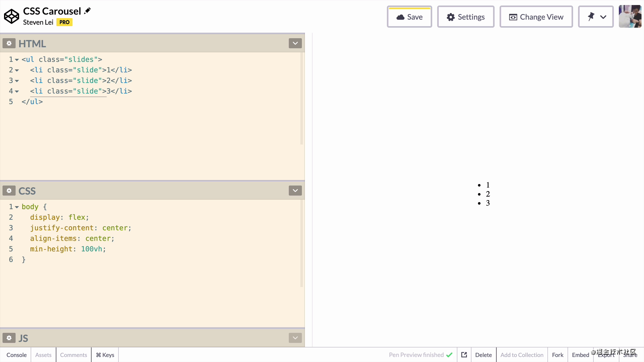Viewport: 644px width, 362px height.
Task: Switch to the Console tab
Action: 16,355
